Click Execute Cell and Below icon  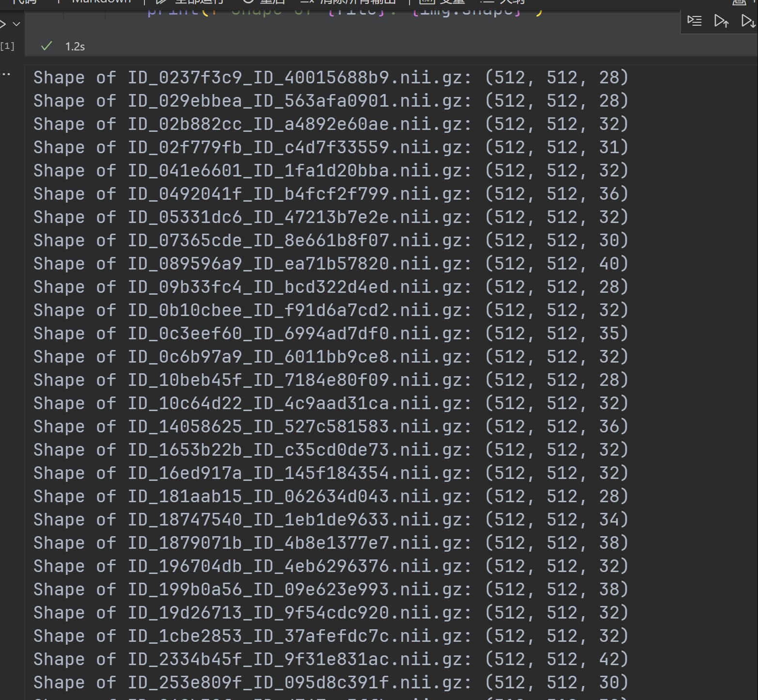[x=748, y=21]
